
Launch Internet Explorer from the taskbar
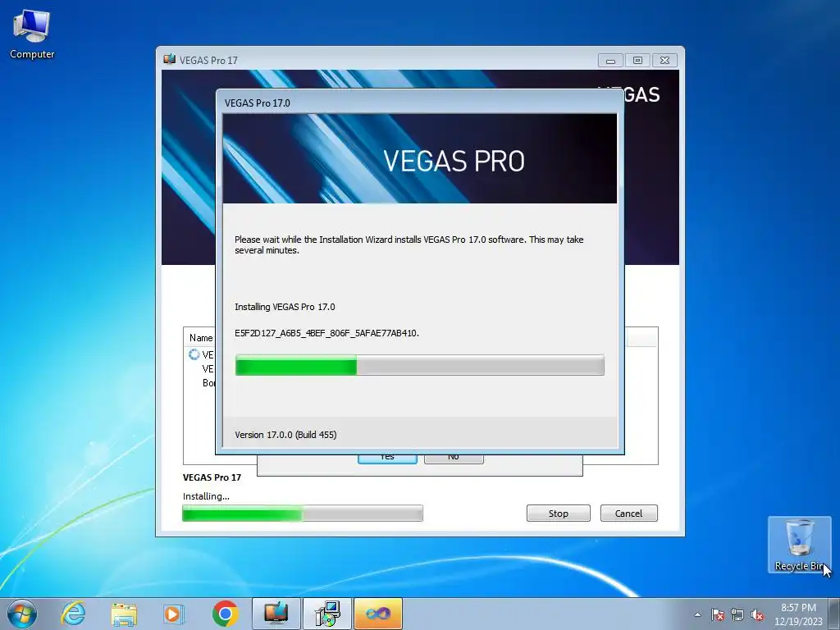click(x=73, y=614)
